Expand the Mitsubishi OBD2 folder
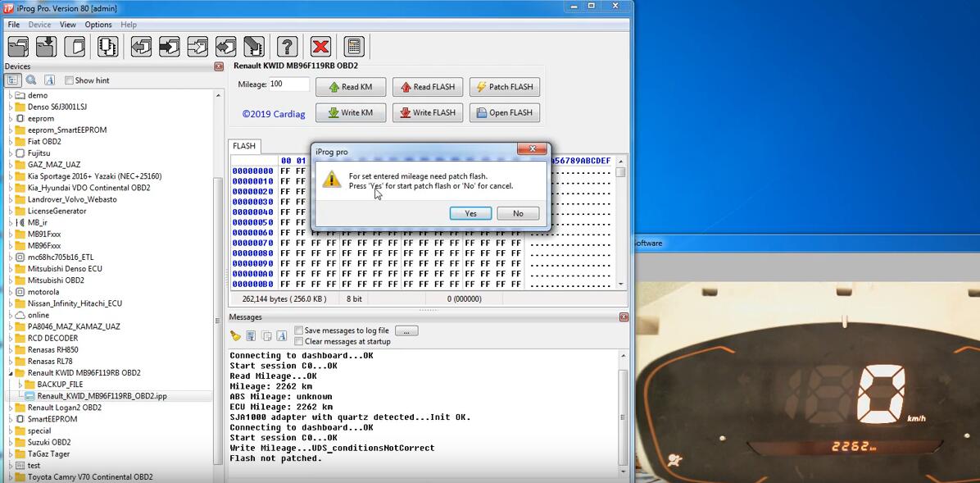980x483 pixels. pos(10,280)
